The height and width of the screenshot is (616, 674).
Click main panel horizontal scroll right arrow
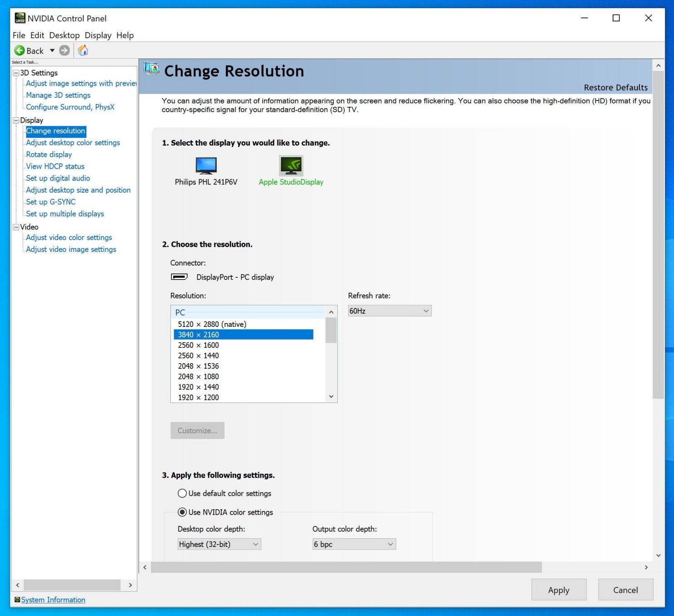coord(646,567)
